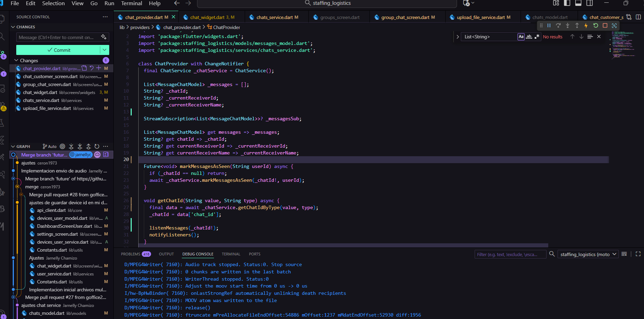
Task: Restart debugging with the green arrow
Action: (x=596, y=26)
